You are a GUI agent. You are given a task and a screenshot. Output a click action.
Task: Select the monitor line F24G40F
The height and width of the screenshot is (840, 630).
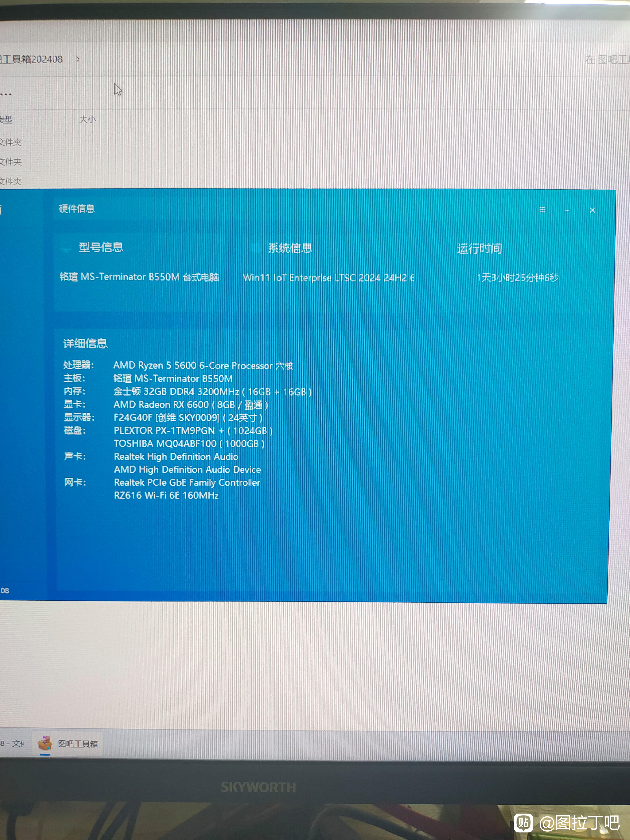[188, 418]
